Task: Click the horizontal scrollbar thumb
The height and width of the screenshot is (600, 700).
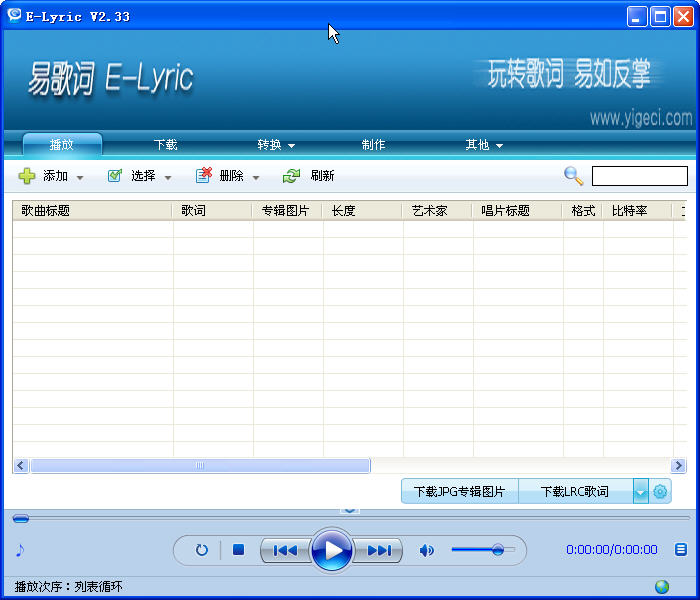Action: (x=200, y=466)
